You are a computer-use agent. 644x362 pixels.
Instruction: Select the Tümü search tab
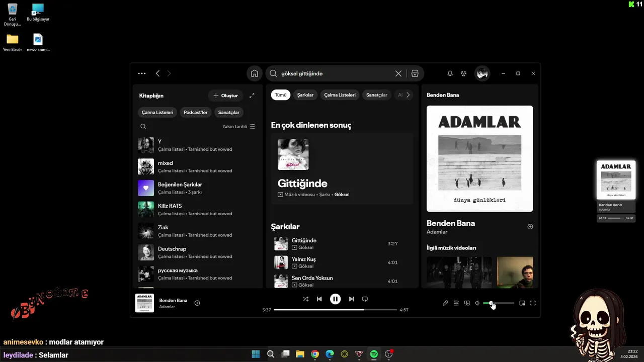tap(281, 95)
